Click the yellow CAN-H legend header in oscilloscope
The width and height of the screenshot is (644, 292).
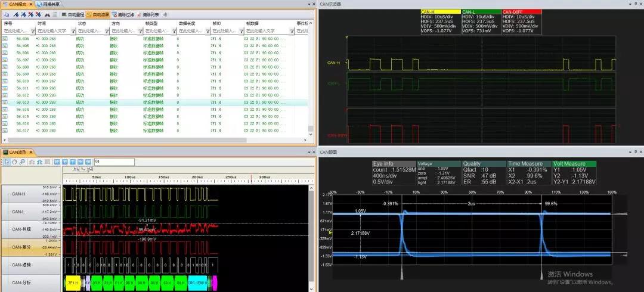440,12
